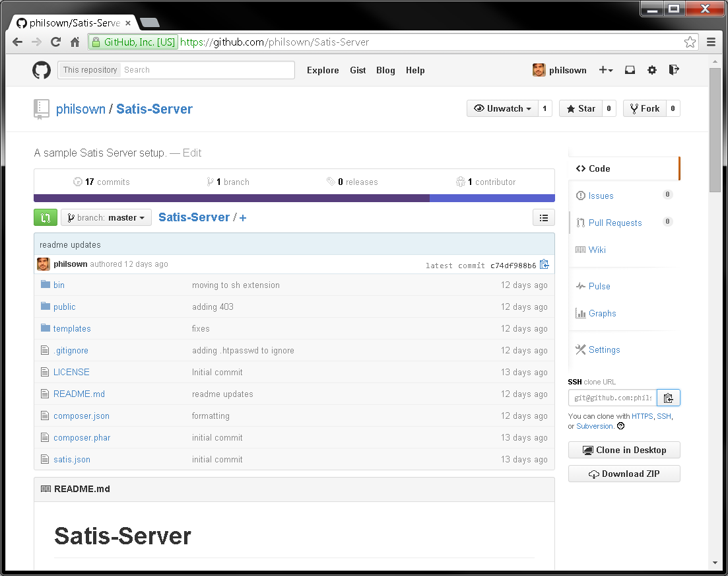Click philsown owner link in repo title
Image resolution: width=728 pixels, height=576 pixels.
[81, 109]
